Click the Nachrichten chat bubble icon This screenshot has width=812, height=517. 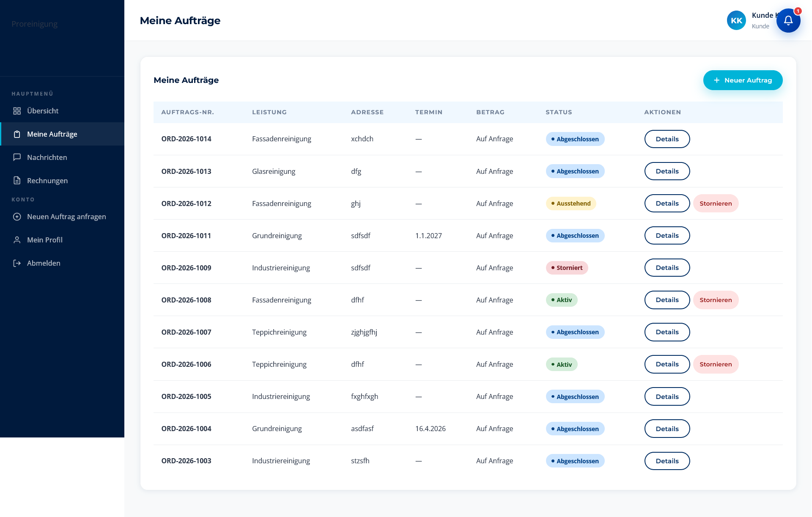pos(17,157)
